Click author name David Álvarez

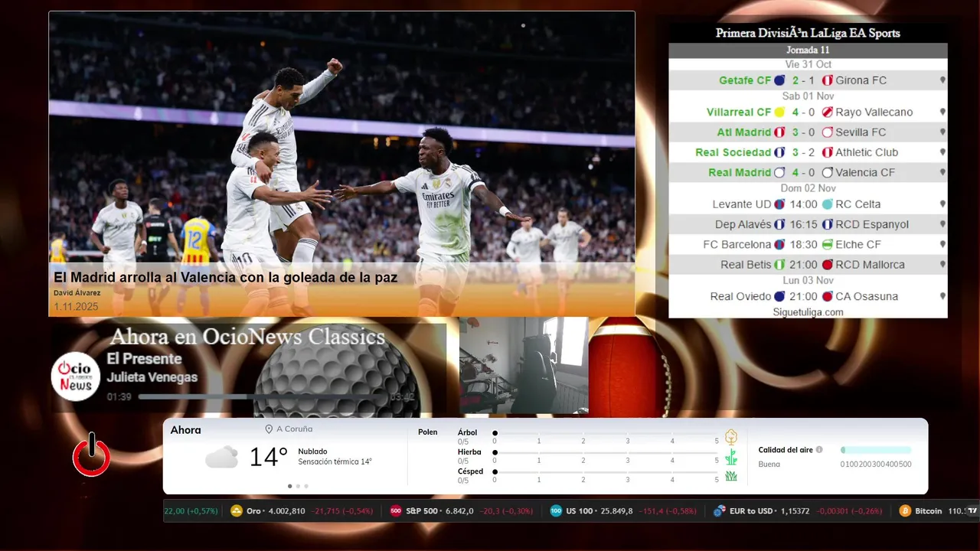(77, 293)
